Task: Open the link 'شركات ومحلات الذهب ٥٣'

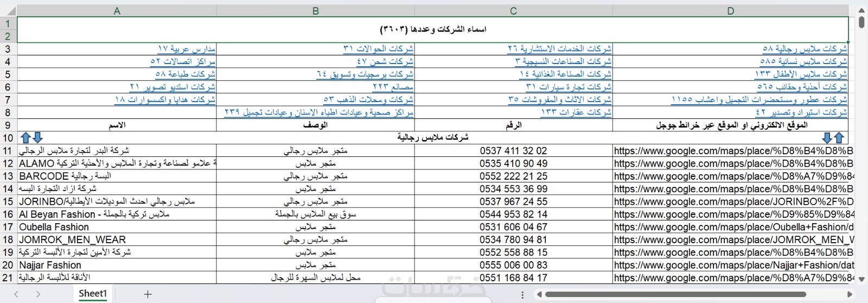Action: tap(368, 99)
